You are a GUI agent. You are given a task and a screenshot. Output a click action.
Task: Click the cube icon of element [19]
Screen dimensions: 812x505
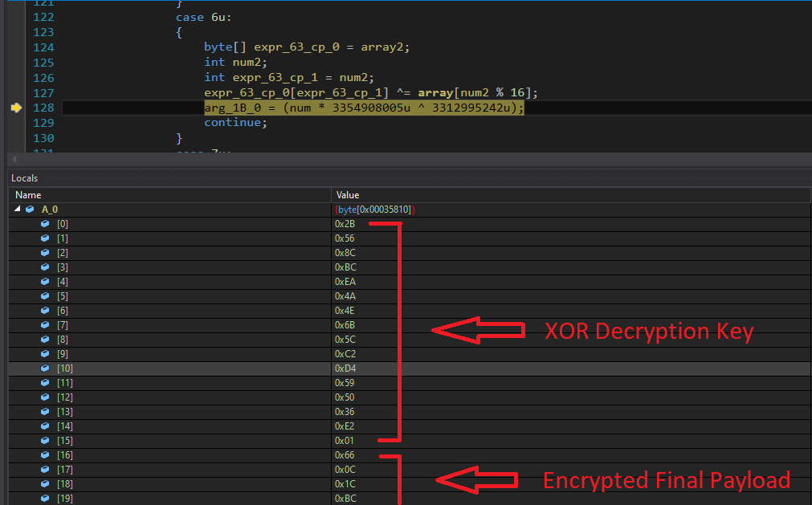pos(45,499)
